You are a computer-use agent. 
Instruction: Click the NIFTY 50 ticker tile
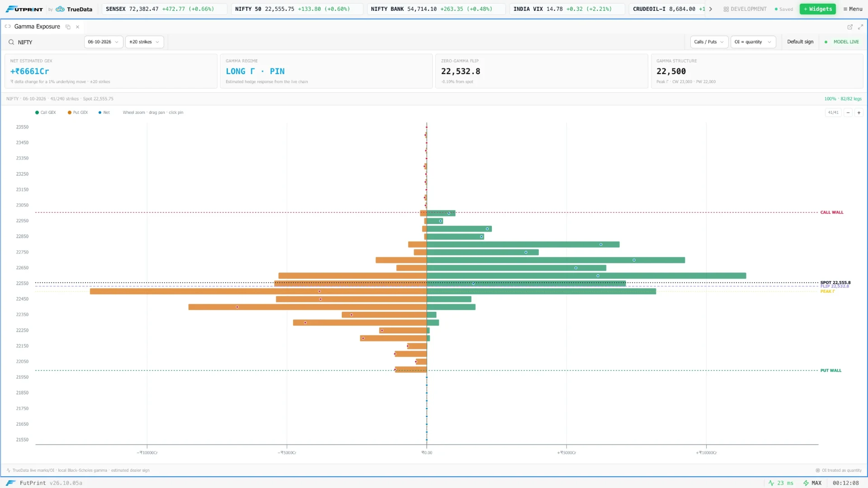[297, 9]
